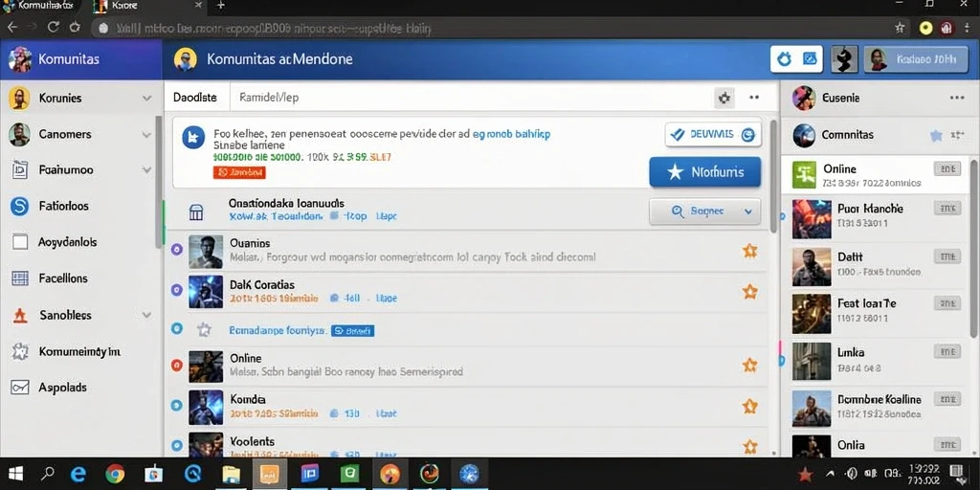Click the browser address bar
The height and width of the screenshot is (490, 980).
[x=490, y=28]
